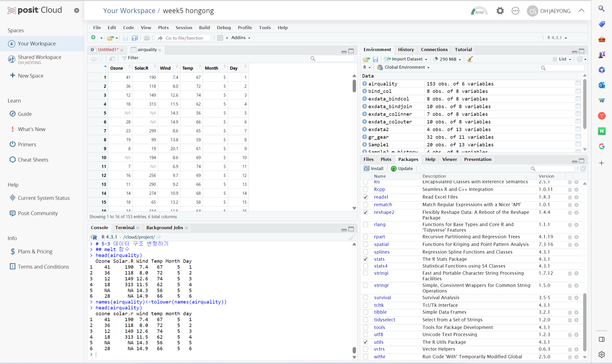Check the Rcpp package checkbox
612x364 pixels.
click(365, 189)
